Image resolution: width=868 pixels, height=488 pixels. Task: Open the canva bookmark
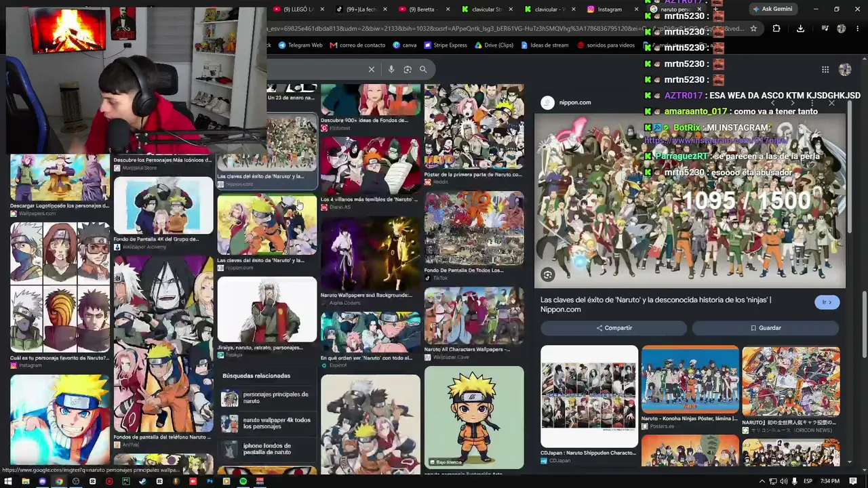pos(405,45)
